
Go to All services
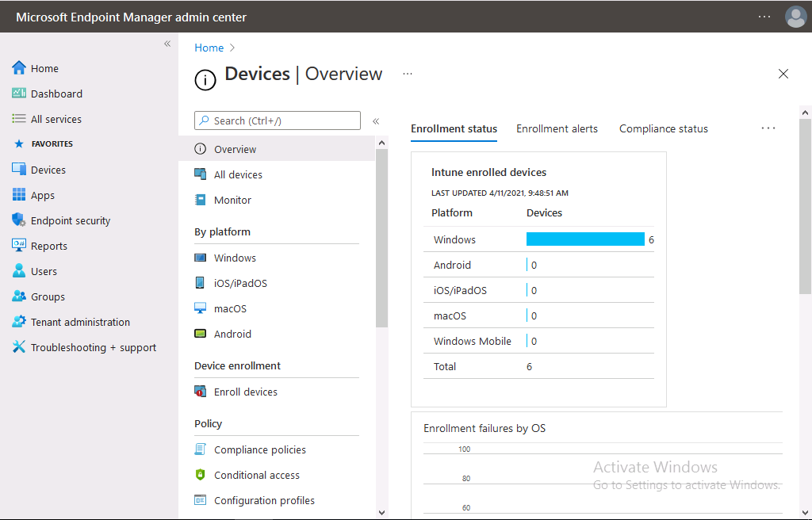56,119
